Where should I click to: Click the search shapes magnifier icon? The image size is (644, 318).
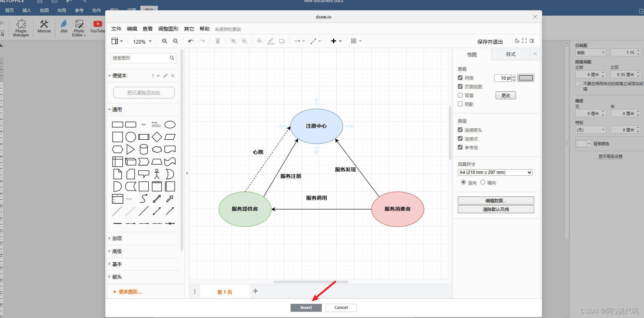[172, 58]
